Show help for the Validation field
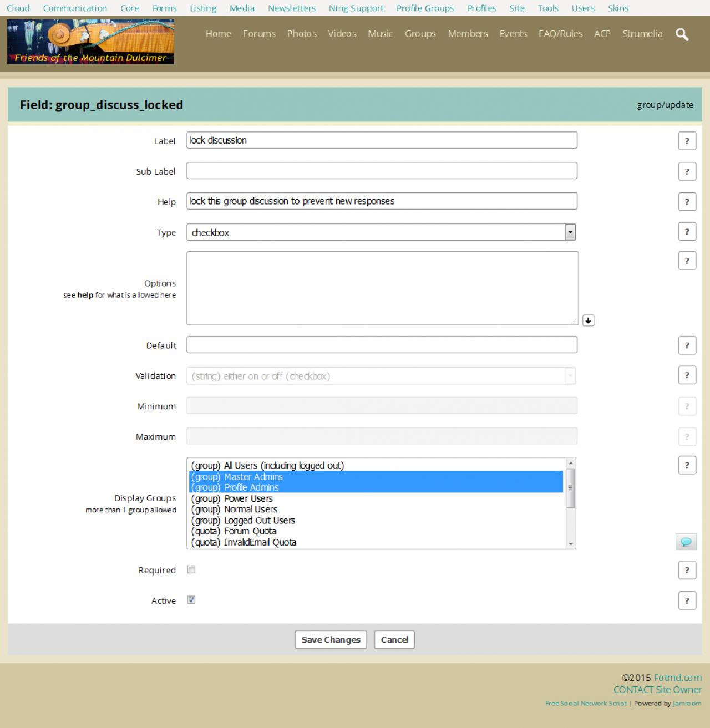Viewport: 710px width, 728px height. (687, 375)
